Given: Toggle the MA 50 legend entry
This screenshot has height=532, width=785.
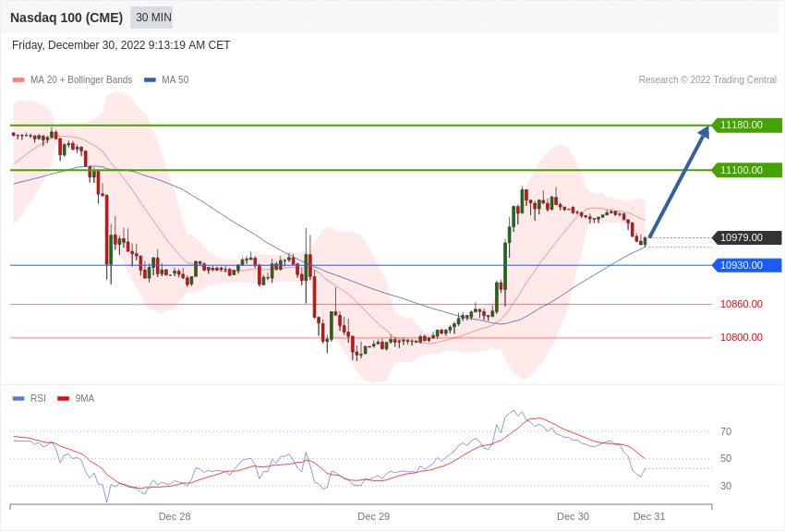Looking at the screenshot, I should click(166, 79).
